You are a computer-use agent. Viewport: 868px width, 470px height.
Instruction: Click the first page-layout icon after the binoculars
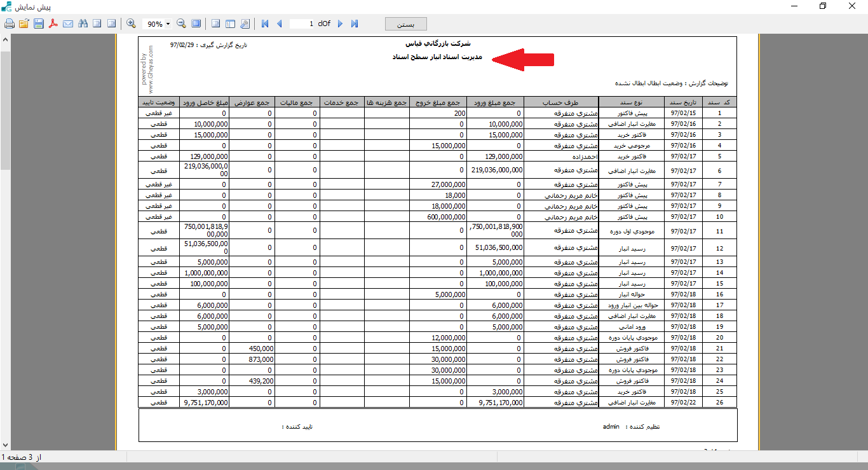click(x=97, y=24)
